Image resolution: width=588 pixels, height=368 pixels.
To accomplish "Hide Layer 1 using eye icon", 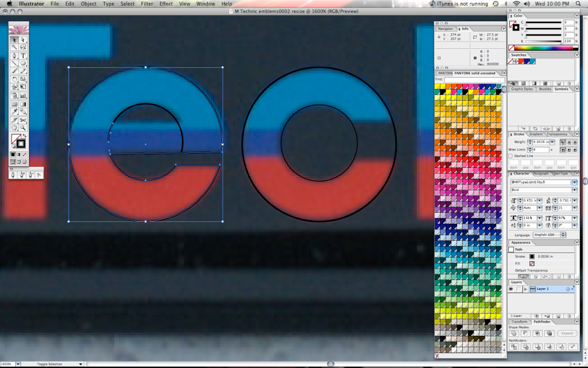I will point(510,289).
